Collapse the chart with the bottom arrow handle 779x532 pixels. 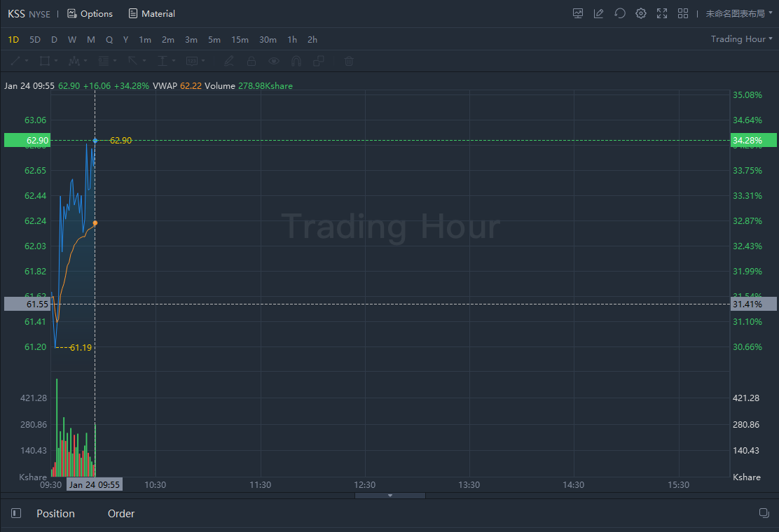(x=390, y=496)
